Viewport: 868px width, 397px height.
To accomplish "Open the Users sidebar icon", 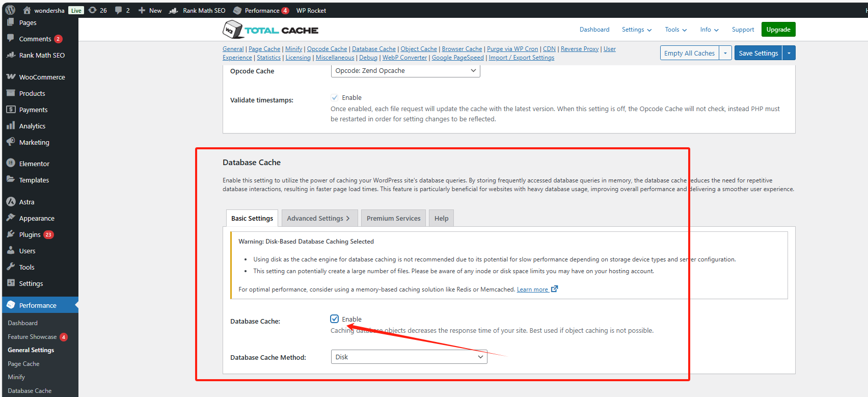I will (x=11, y=251).
